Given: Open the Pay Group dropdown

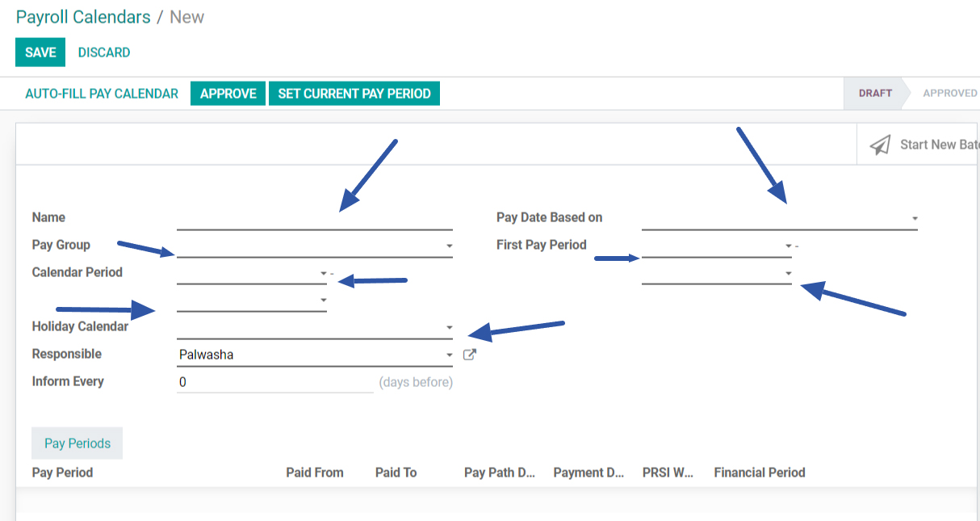Looking at the screenshot, I should (450, 245).
